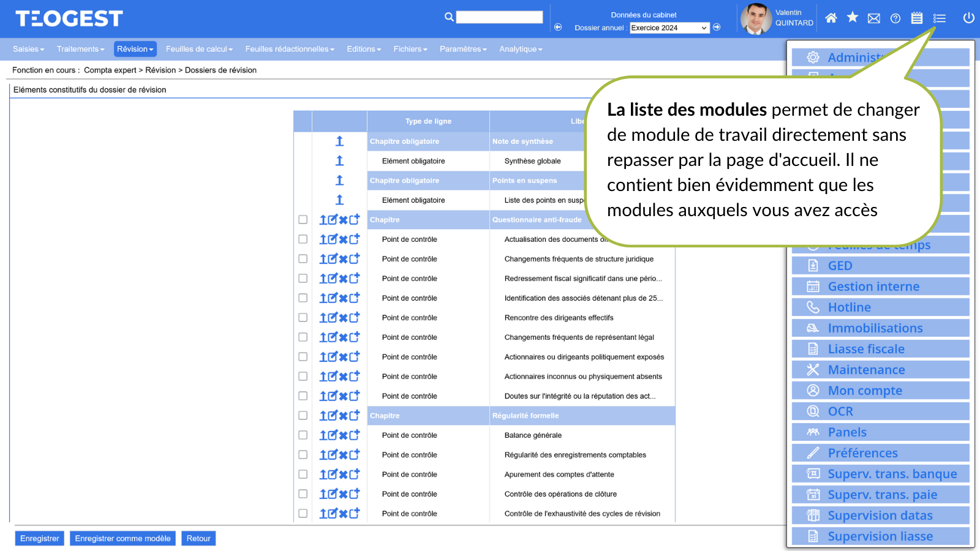The width and height of the screenshot is (980, 551).
Task: Click the Enregistrer comme modèle button
Action: (123, 539)
